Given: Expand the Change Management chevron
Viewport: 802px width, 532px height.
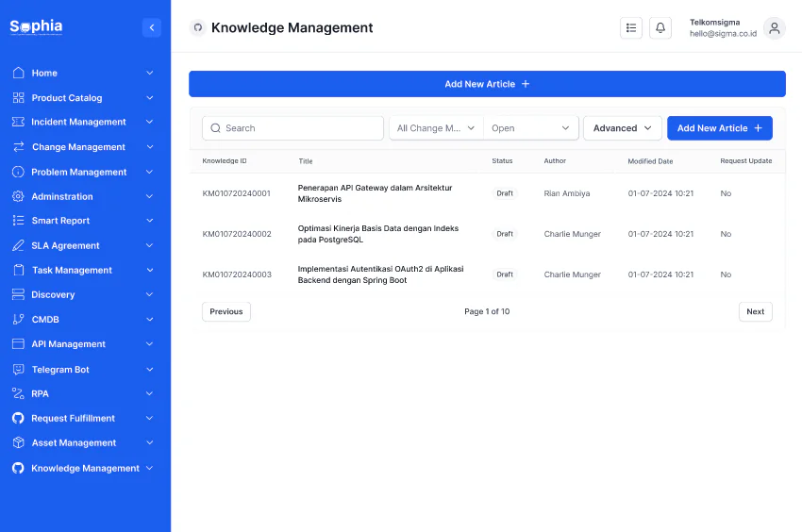Looking at the screenshot, I should [x=150, y=147].
